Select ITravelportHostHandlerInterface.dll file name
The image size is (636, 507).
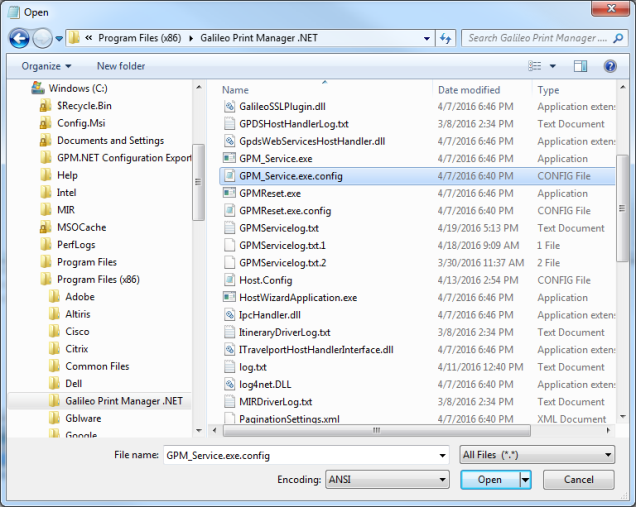point(316,350)
